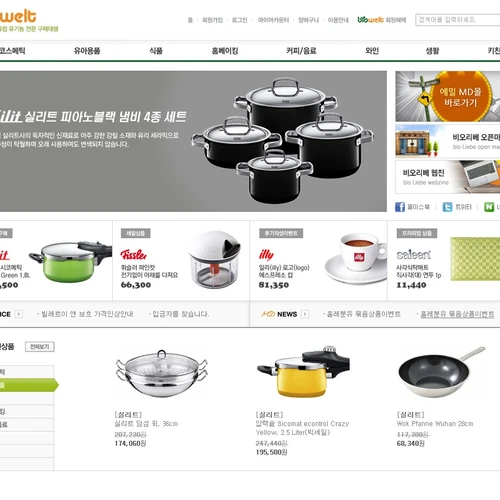
Task: Open the yellow Sicomat pressure cooker thumbnail
Action: 303,372
